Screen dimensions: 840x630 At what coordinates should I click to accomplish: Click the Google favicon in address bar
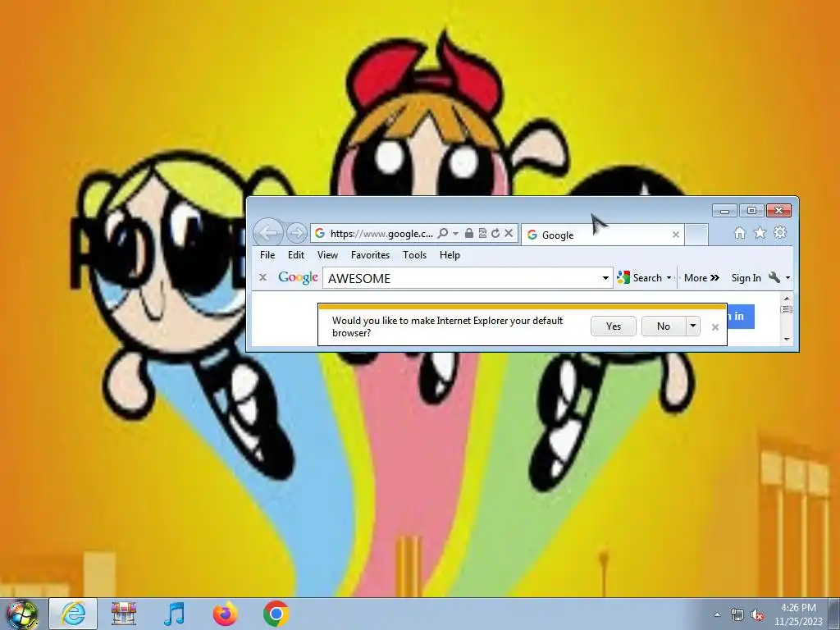[x=320, y=233]
